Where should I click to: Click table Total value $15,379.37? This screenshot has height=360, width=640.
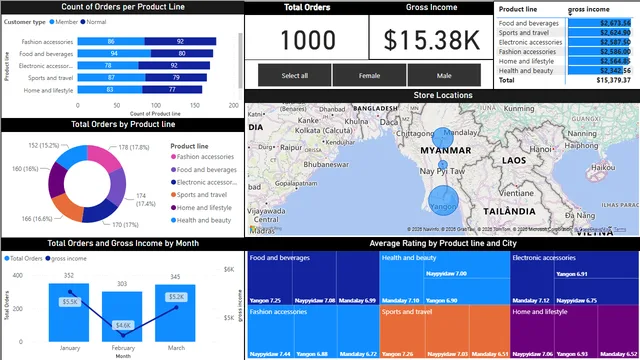pyautogui.click(x=613, y=80)
